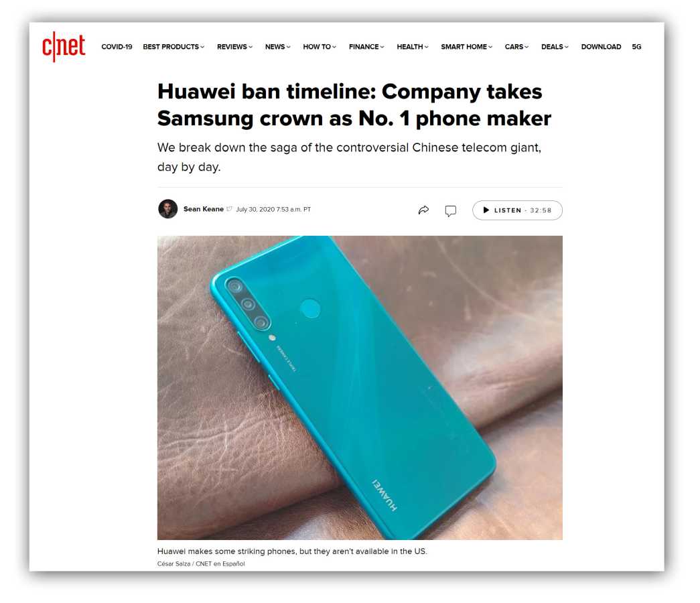Image resolution: width=700 pixels, height=603 pixels.
Task: Expand the Deals menu
Action: tap(555, 47)
